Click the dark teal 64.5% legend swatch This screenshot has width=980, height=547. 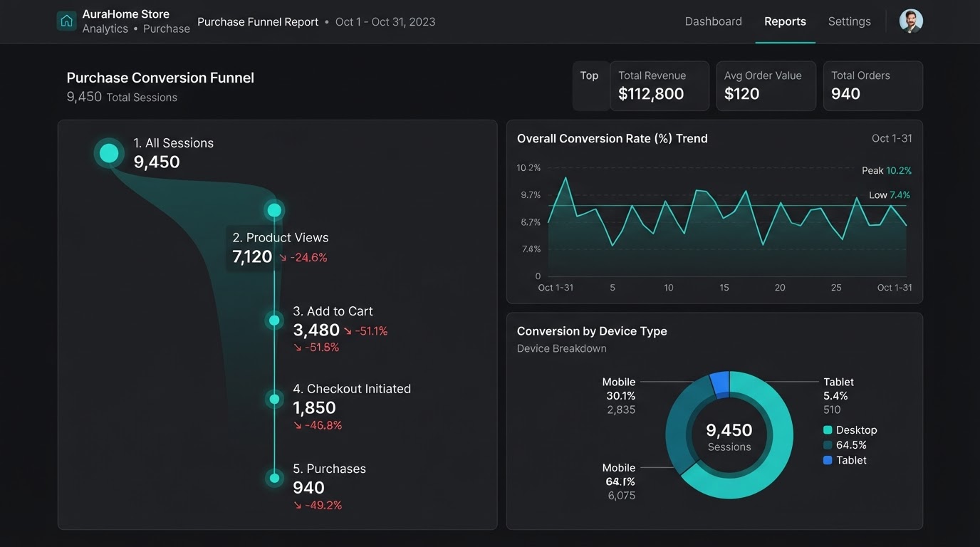(x=828, y=445)
